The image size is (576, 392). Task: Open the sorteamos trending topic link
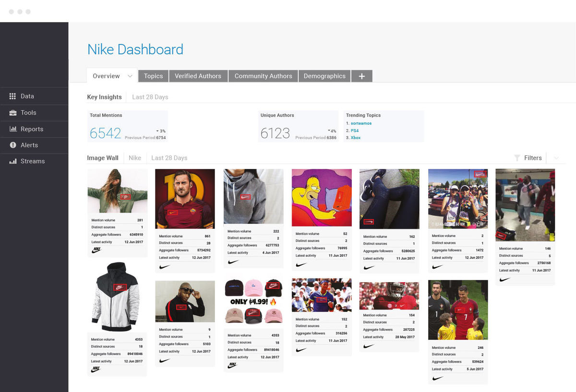361,123
